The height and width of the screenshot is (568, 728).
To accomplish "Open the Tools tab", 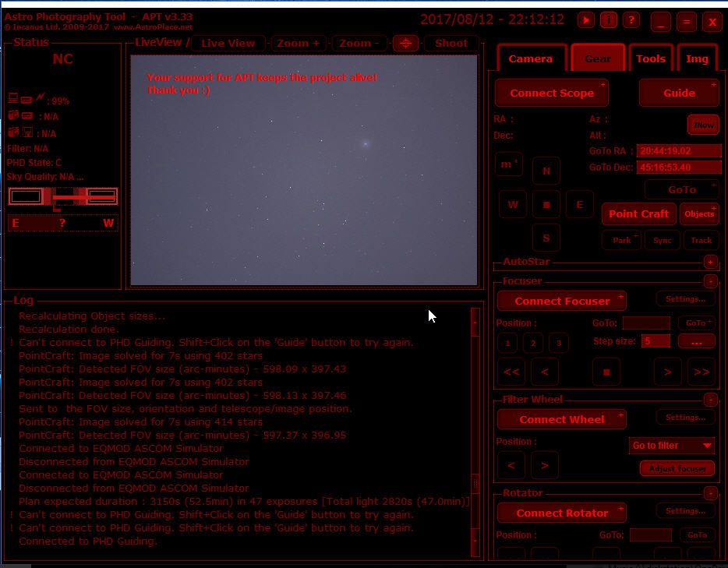I will tap(651, 58).
